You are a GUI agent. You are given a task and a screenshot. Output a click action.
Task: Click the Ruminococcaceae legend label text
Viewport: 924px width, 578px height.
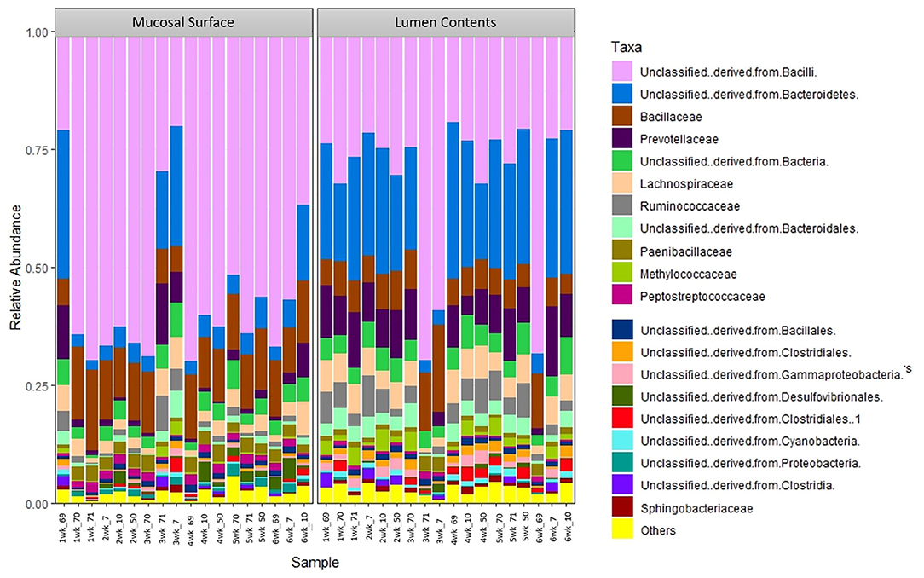pos(690,206)
